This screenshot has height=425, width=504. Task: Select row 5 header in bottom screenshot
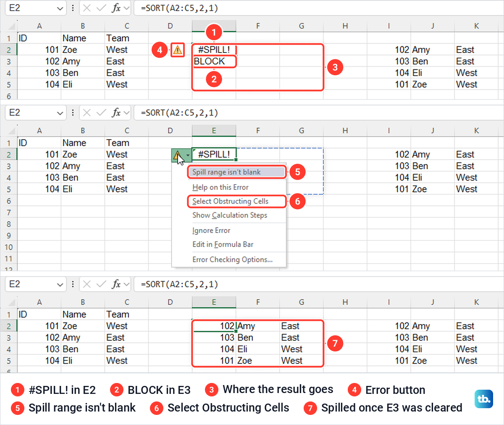(9, 361)
